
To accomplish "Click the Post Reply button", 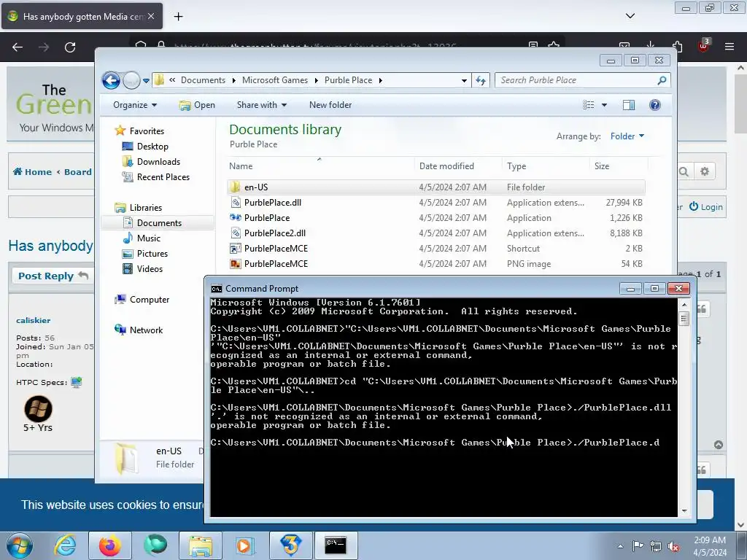I will (53, 276).
